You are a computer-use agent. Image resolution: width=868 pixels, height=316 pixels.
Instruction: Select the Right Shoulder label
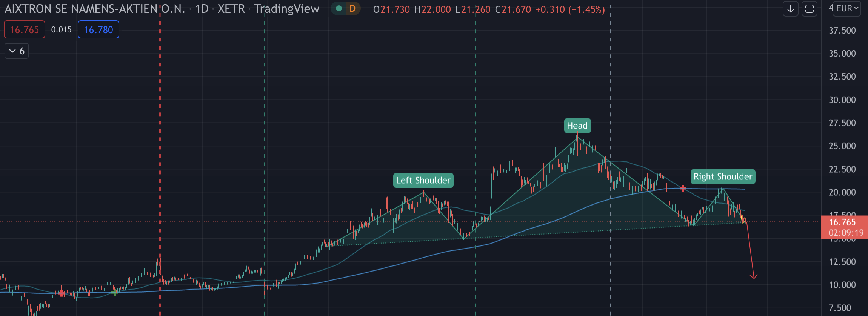[x=723, y=176]
